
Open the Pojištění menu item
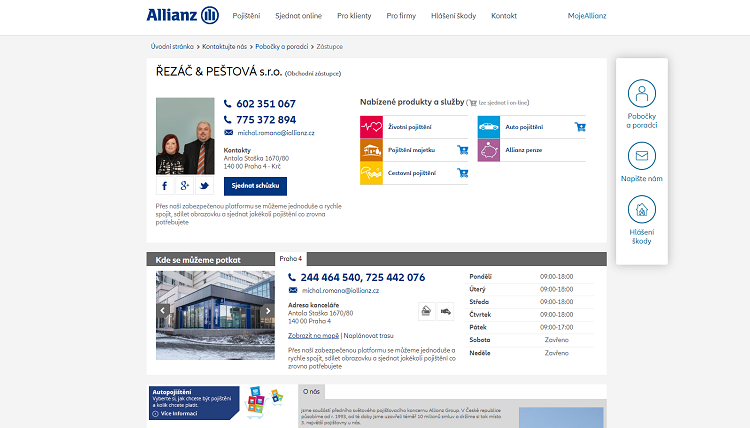click(x=246, y=16)
